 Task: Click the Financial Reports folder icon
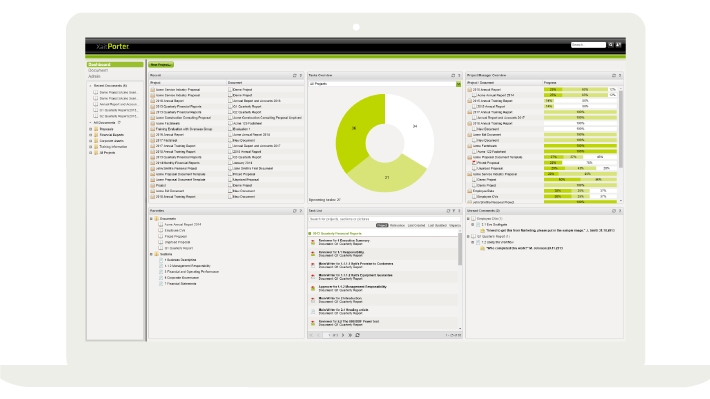tap(96, 135)
